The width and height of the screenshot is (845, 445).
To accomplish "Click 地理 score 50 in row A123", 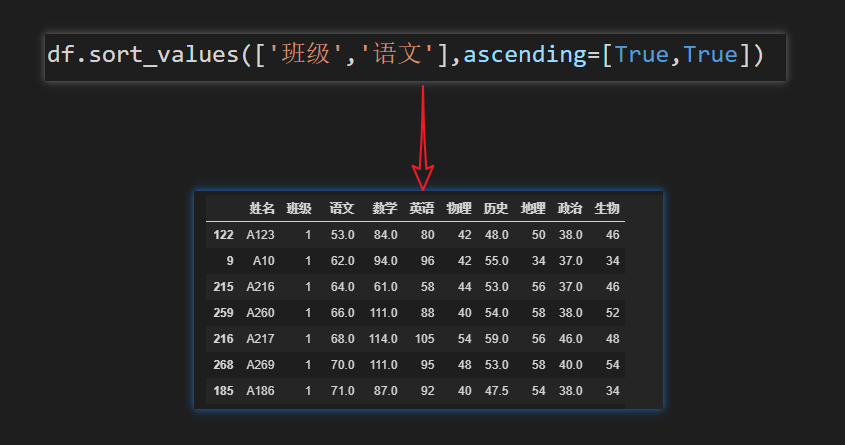I will [539, 235].
